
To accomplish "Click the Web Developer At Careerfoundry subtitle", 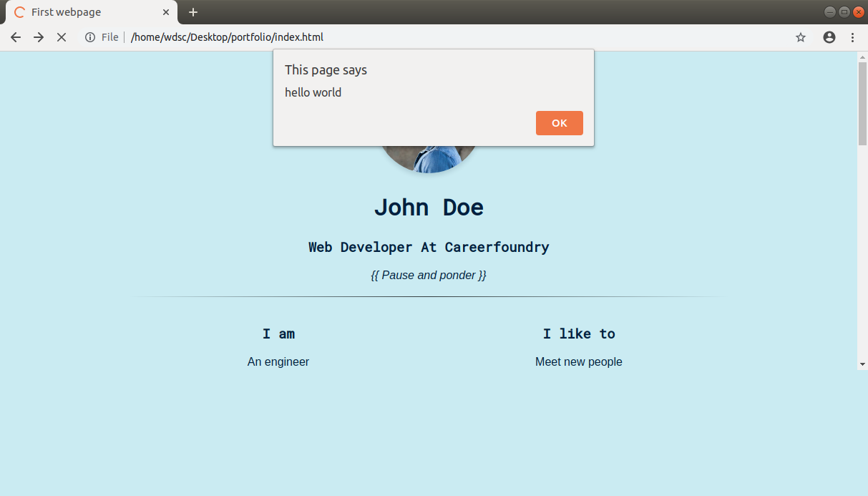I will pyautogui.click(x=429, y=247).
